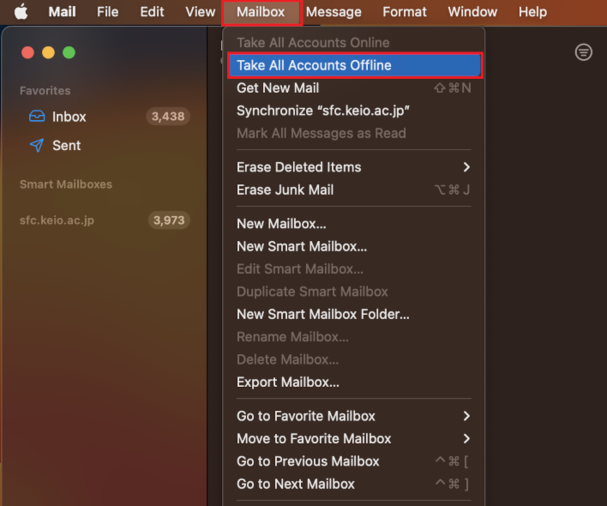Choose Erase Junk Mail
Screen dimensions: 607x506
point(285,190)
